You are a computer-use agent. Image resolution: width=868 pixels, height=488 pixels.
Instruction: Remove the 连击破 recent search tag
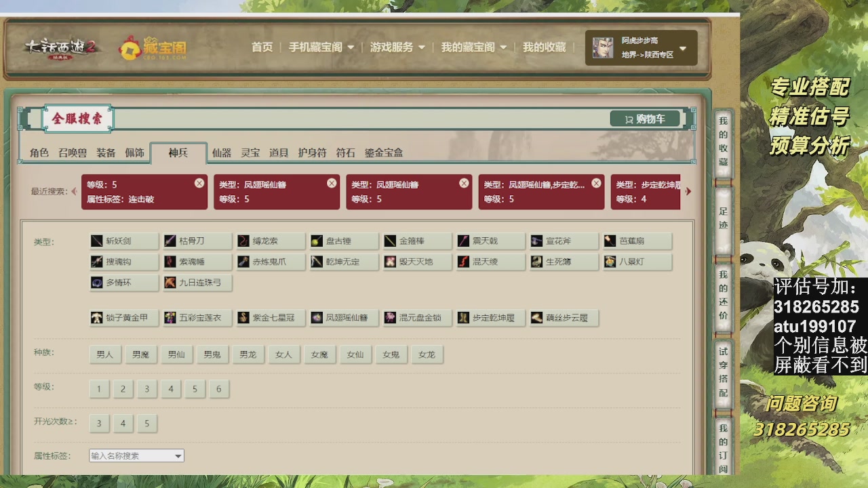point(199,183)
